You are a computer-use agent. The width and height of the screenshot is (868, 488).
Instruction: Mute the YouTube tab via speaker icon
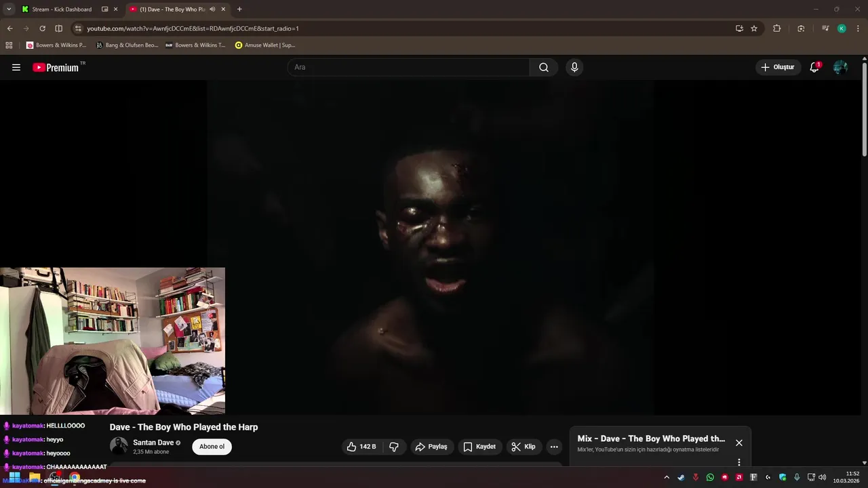(x=212, y=9)
